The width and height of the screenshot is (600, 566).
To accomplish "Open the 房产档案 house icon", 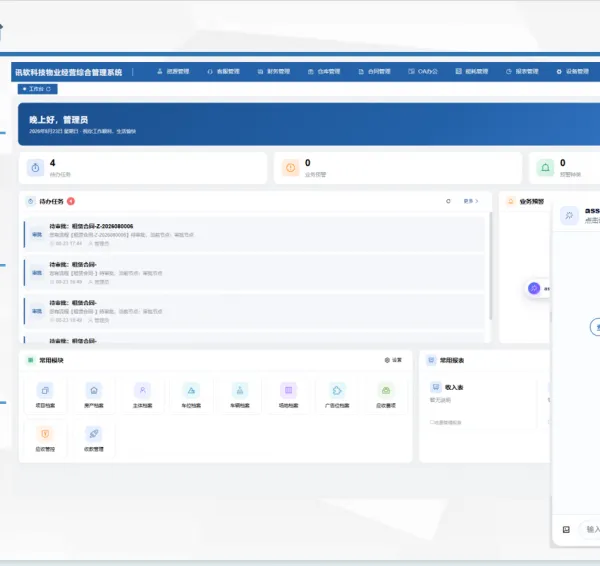I will [x=94, y=391].
